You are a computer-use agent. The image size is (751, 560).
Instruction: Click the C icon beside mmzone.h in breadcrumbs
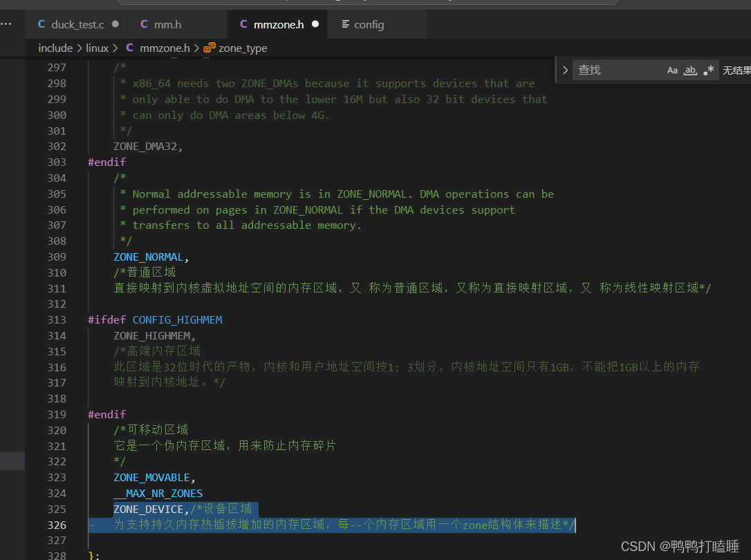click(129, 48)
